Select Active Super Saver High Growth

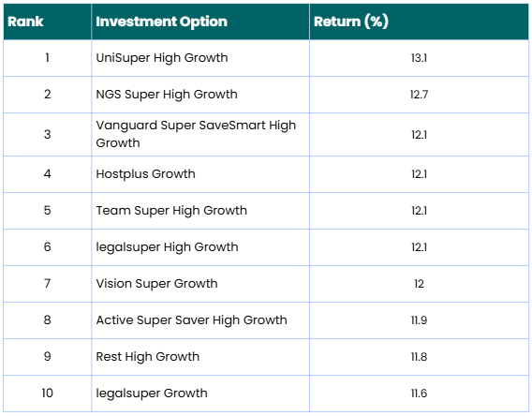click(191, 320)
